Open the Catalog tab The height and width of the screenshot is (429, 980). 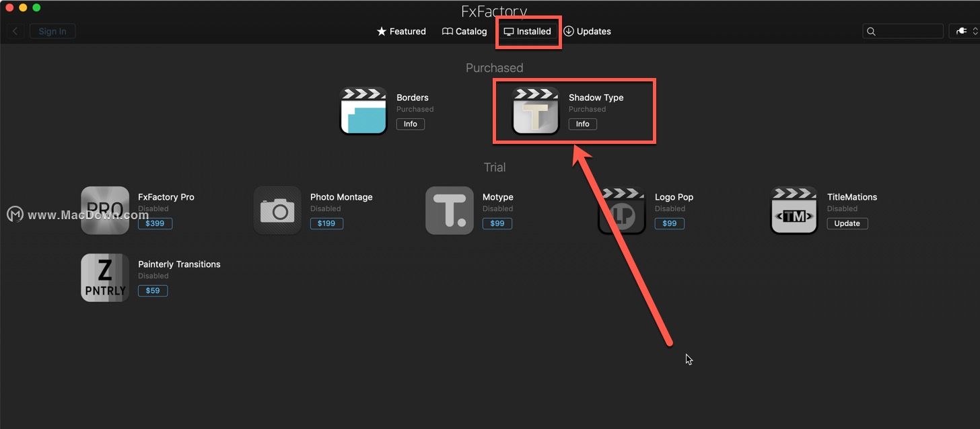(464, 32)
